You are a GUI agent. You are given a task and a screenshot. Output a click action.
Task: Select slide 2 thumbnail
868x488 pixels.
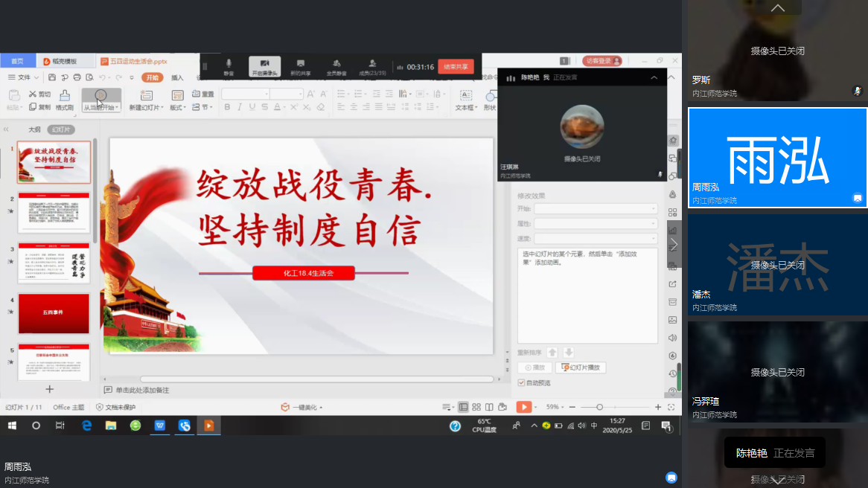[54, 213]
